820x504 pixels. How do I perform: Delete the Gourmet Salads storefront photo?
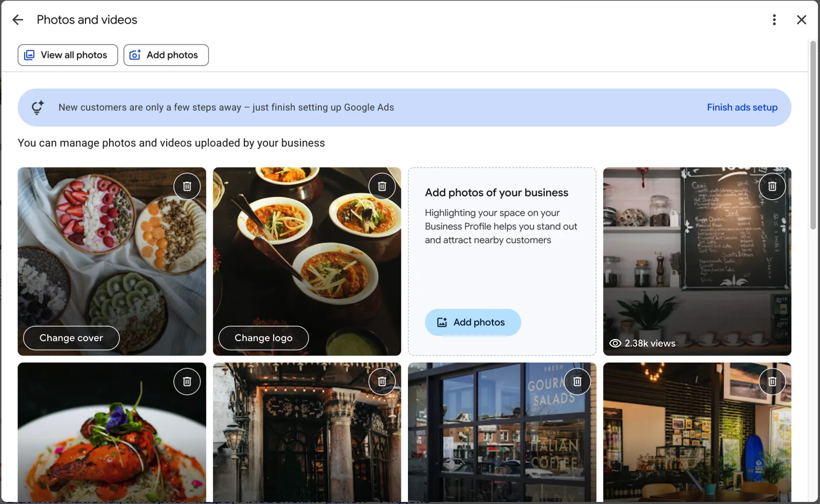577,382
